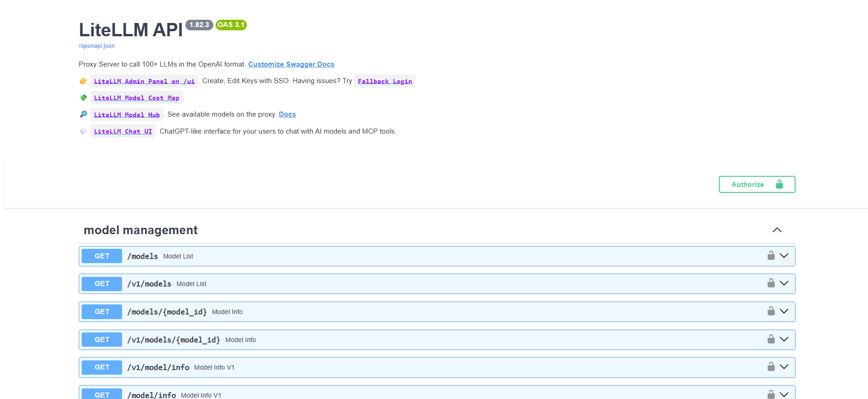Click GET method badge for /v1/model/info
The height and width of the screenshot is (399, 868).
pyautogui.click(x=102, y=367)
